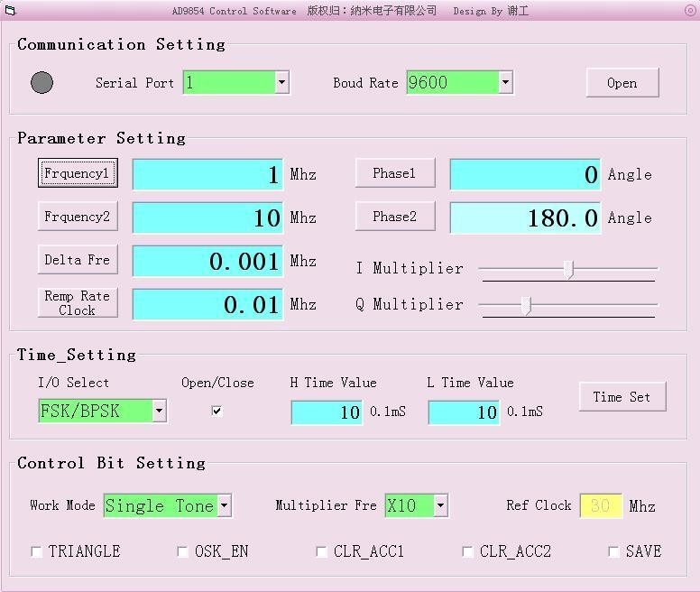700x592 pixels.
Task: Click the Frequency2 value field showing 10
Action: (x=207, y=217)
